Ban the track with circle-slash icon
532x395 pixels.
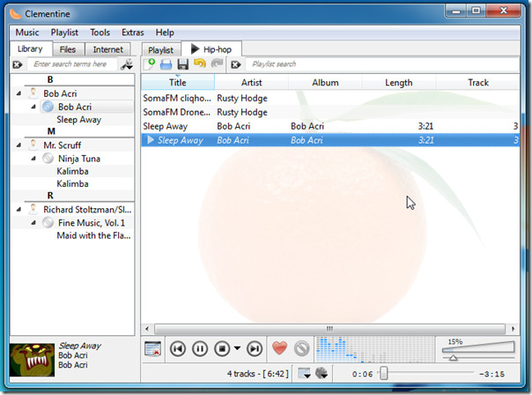pyautogui.click(x=301, y=348)
